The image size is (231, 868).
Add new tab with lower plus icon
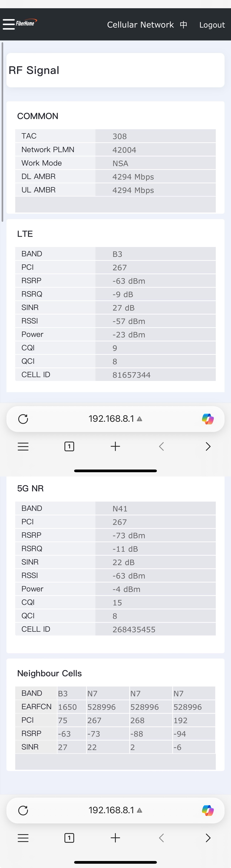point(115,838)
